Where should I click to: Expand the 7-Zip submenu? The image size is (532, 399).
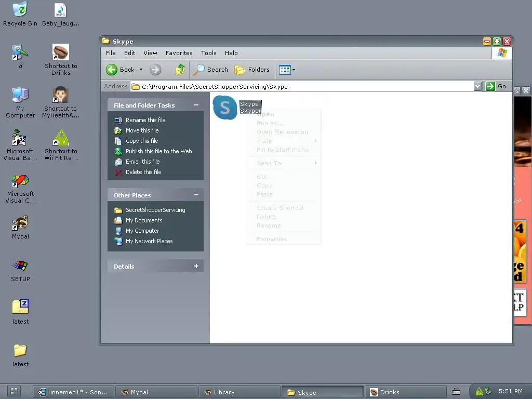(284, 141)
